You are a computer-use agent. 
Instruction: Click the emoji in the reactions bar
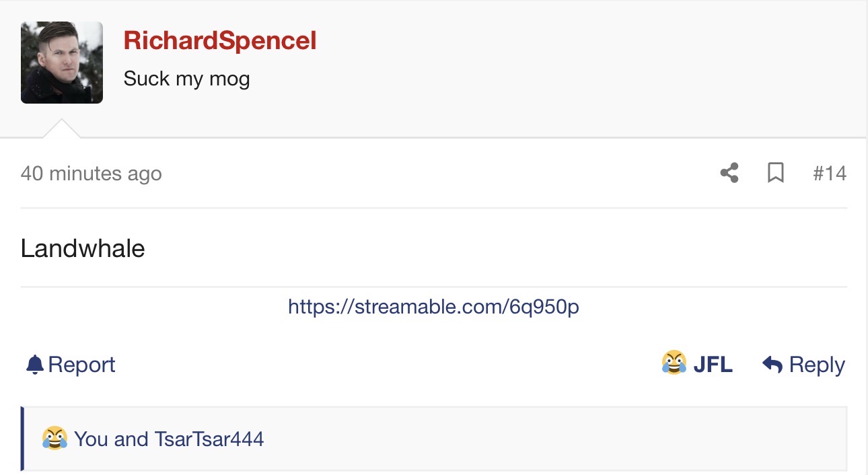point(55,439)
